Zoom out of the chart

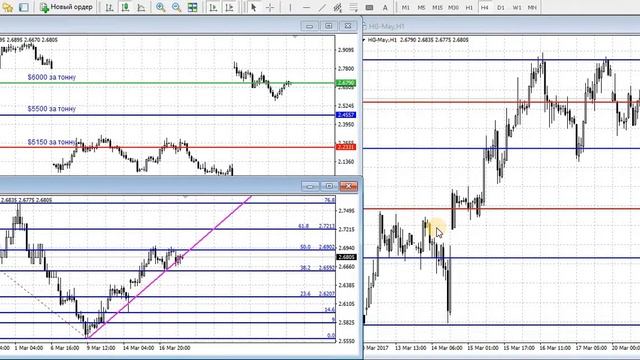pyautogui.click(x=176, y=7)
